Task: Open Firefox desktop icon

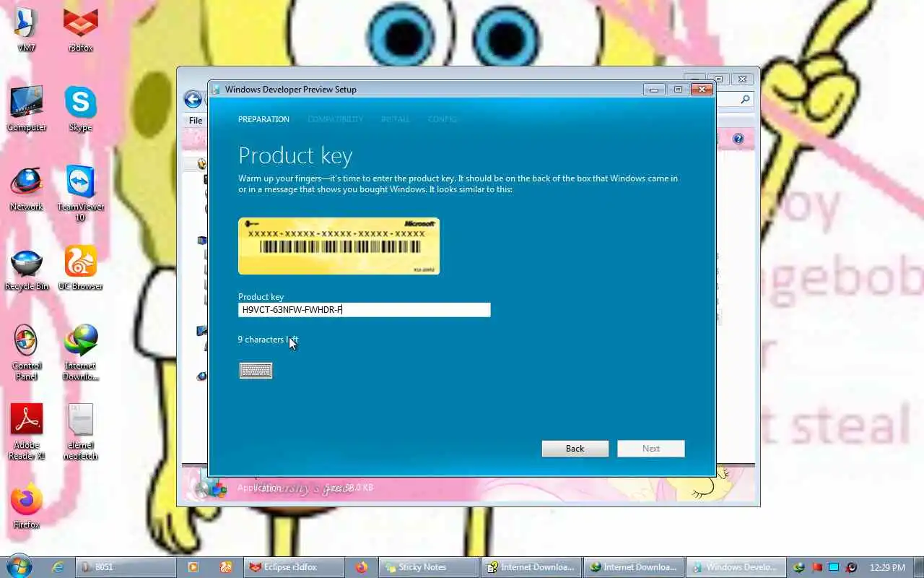Action: coord(27,506)
